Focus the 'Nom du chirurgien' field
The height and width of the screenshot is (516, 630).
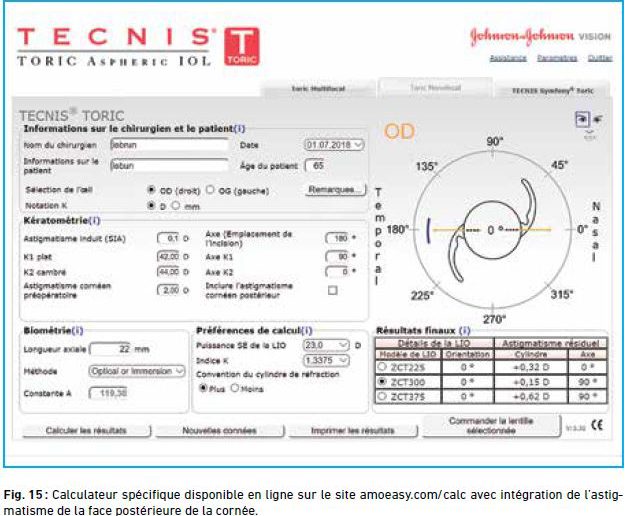(x=169, y=145)
